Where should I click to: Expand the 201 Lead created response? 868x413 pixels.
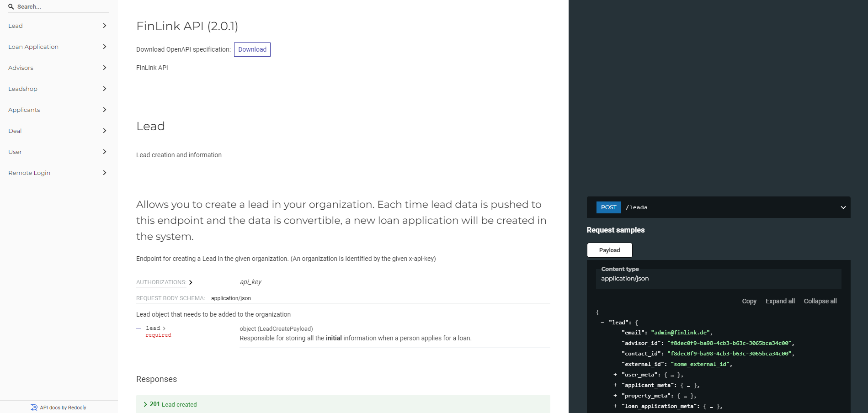(343, 404)
